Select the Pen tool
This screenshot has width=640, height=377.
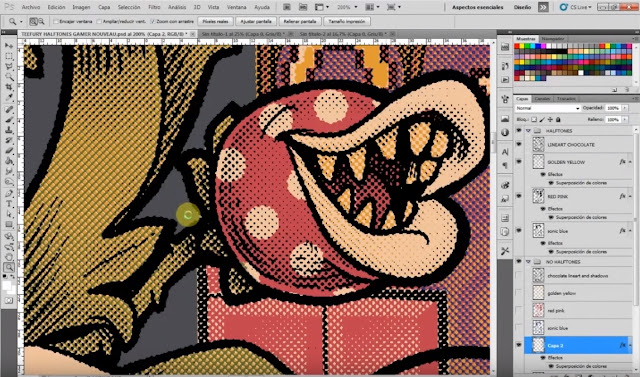(9, 193)
